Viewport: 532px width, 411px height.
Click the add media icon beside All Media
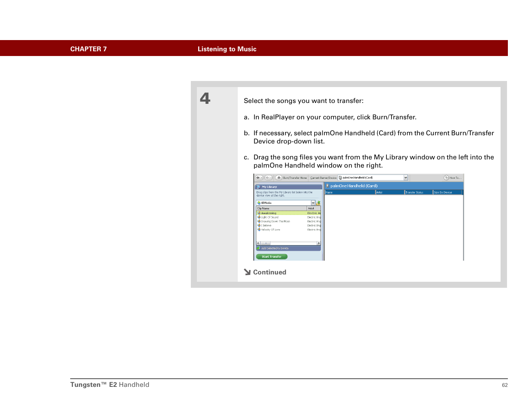point(318,203)
